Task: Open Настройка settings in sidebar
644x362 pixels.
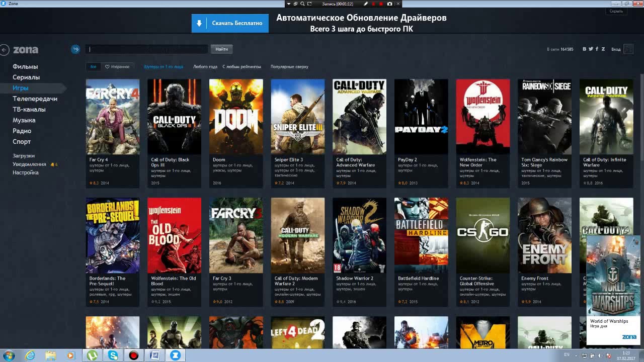Action: point(26,172)
